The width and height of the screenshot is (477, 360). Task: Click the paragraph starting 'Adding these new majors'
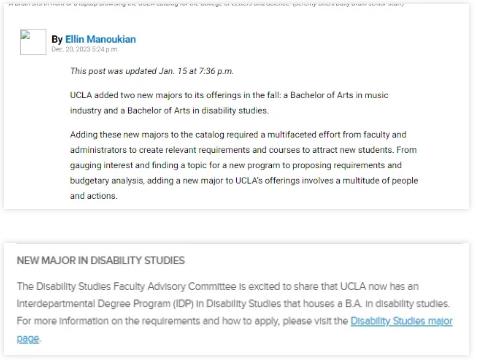point(244,165)
